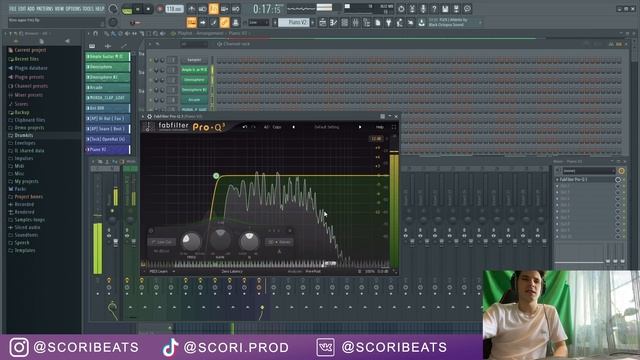This screenshot has width=640, height=360.
Task: Click the question mark help icon
Action: point(434,9)
